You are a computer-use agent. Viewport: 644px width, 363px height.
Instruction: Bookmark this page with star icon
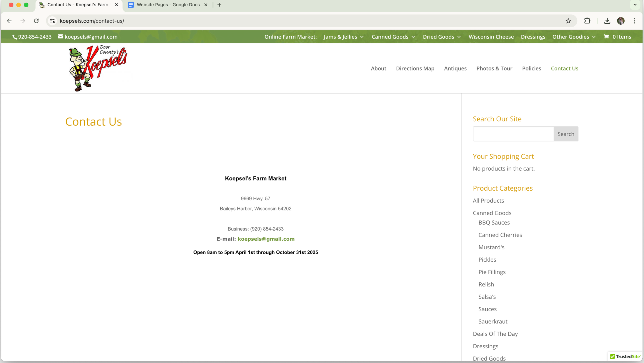tap(568, 21)
